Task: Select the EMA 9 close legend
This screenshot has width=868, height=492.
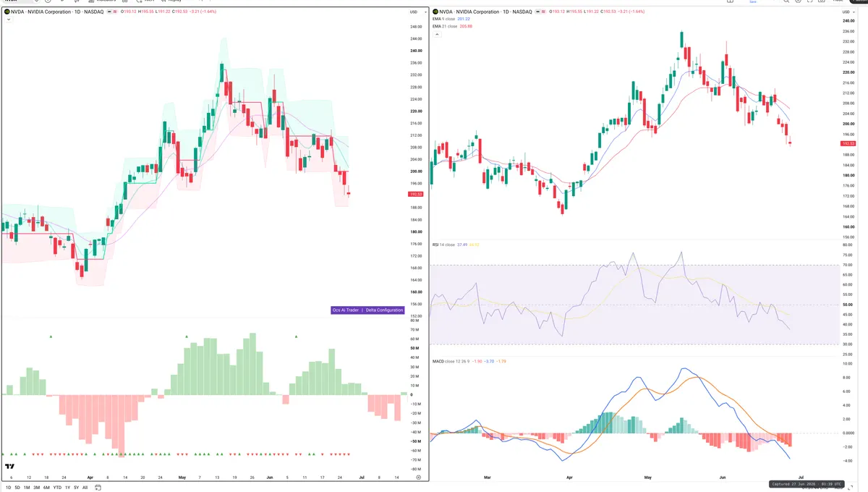Action: click(x=445, y=20)
